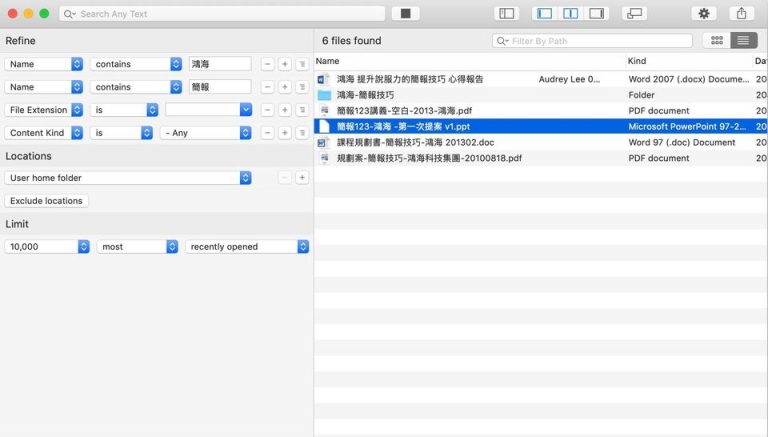Remove the File Extension criterion
768x437 pixels.
coord(267,110)
